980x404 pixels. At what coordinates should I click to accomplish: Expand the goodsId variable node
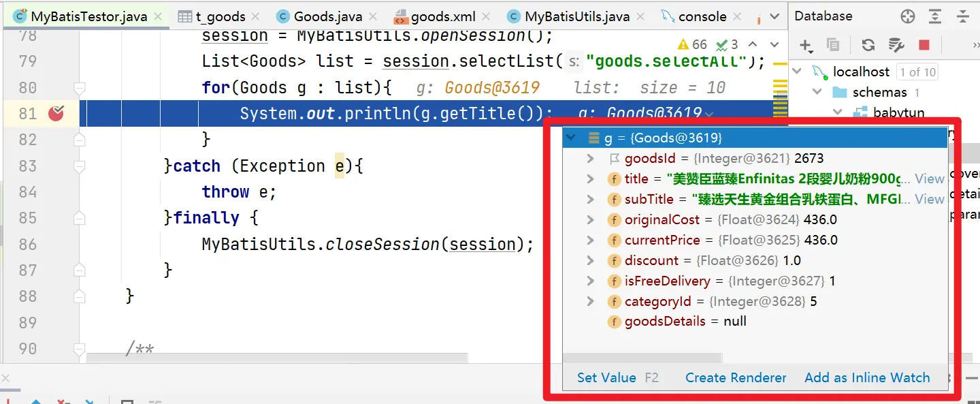click(x=591, y=159)
